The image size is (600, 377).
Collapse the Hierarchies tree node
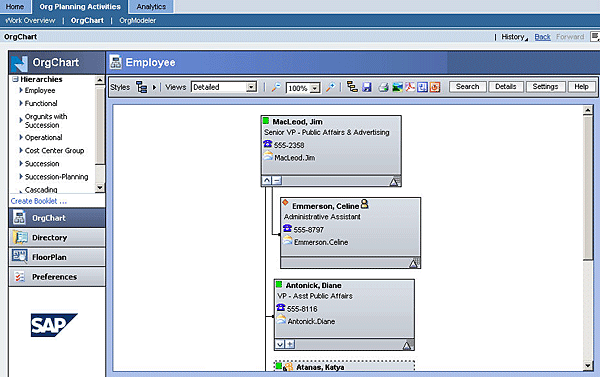point(15,79)
